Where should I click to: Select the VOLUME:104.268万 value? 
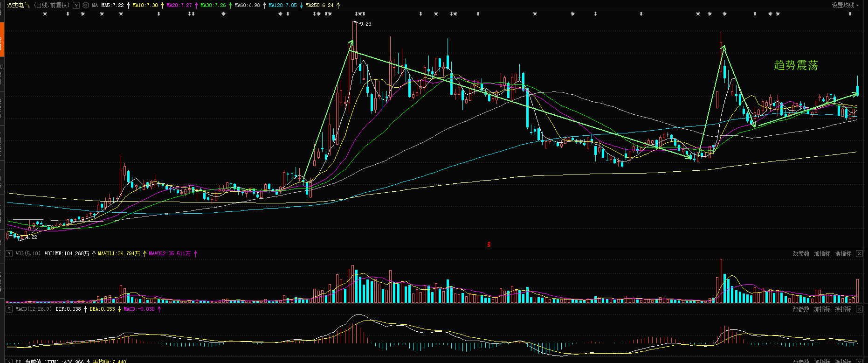pos(67,254)
